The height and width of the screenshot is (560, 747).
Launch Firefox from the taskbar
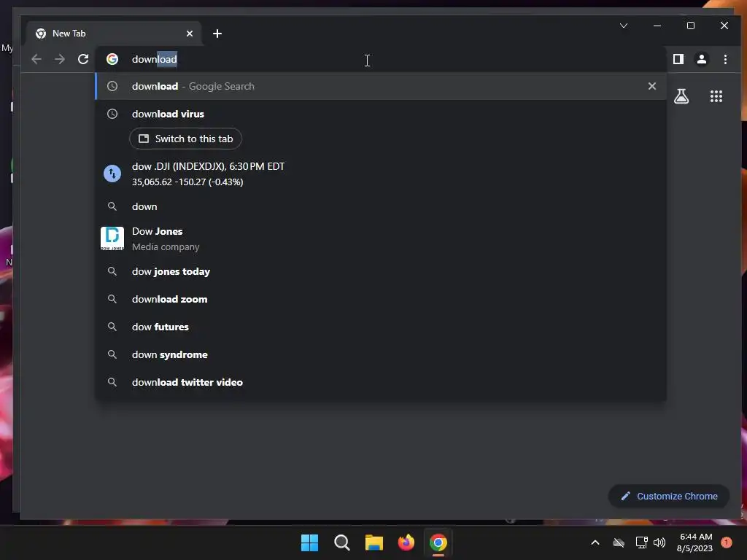406,542
